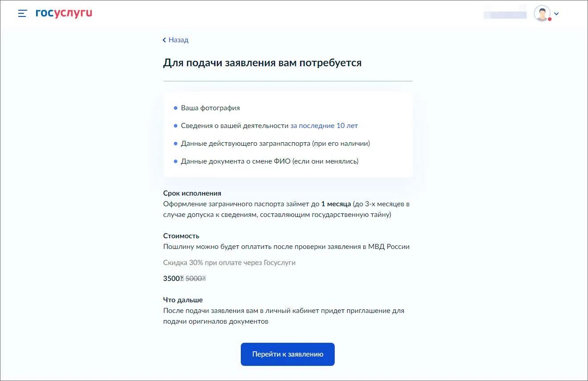Click the 'Ваша фотография' list item
Image resolution: width=588 pixels, height=381 pixels.
[210, 108]
